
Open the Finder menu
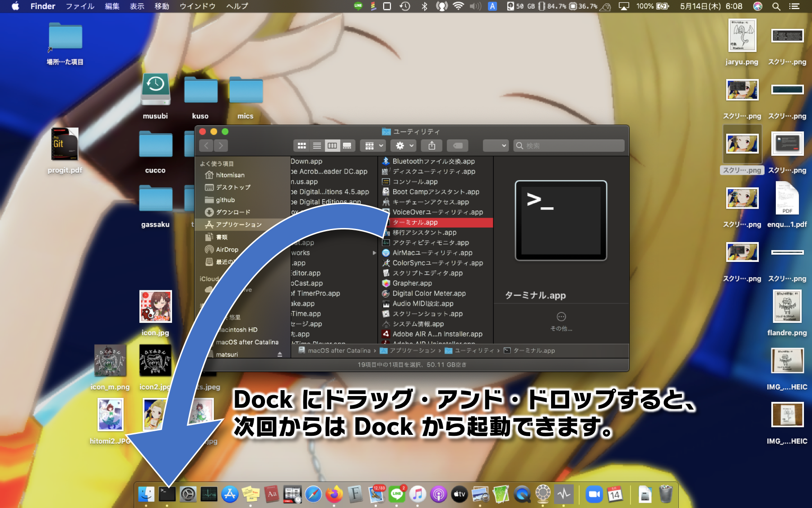[x=43, y=6]
